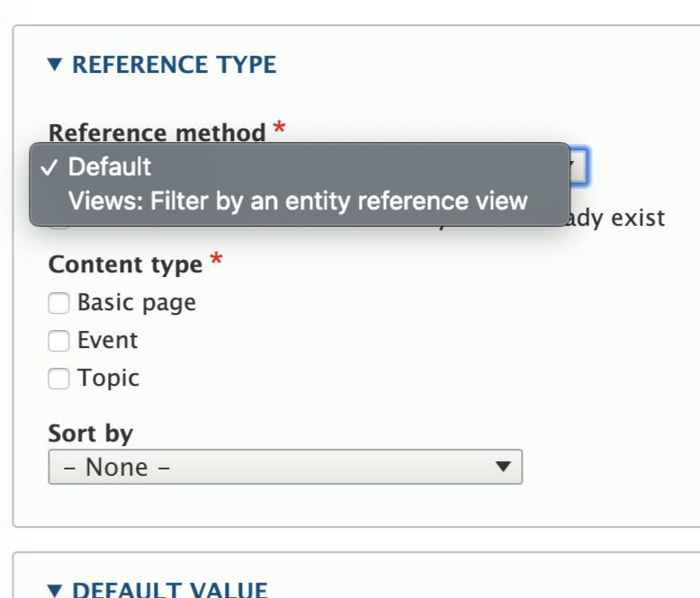Enable the Basic page checkbox
Image resolution: width=700 pixels, height=598 pixels.
(58, 304)
